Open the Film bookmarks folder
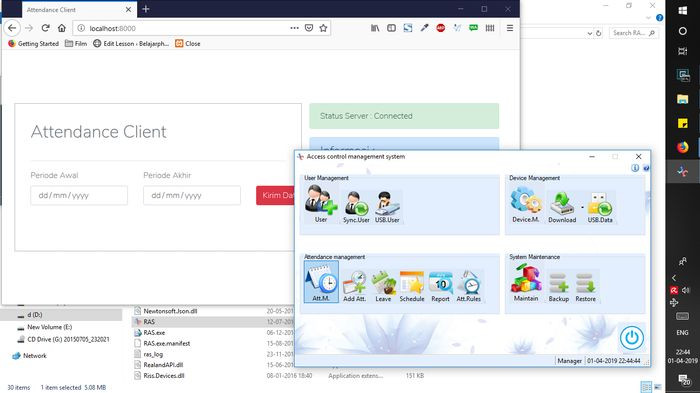 point(76,43)
